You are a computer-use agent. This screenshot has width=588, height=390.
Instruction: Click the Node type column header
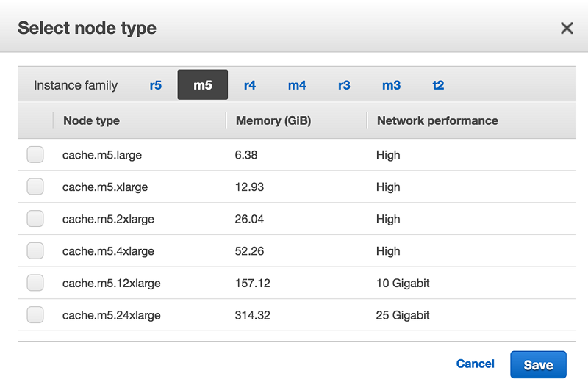[91, 120]
